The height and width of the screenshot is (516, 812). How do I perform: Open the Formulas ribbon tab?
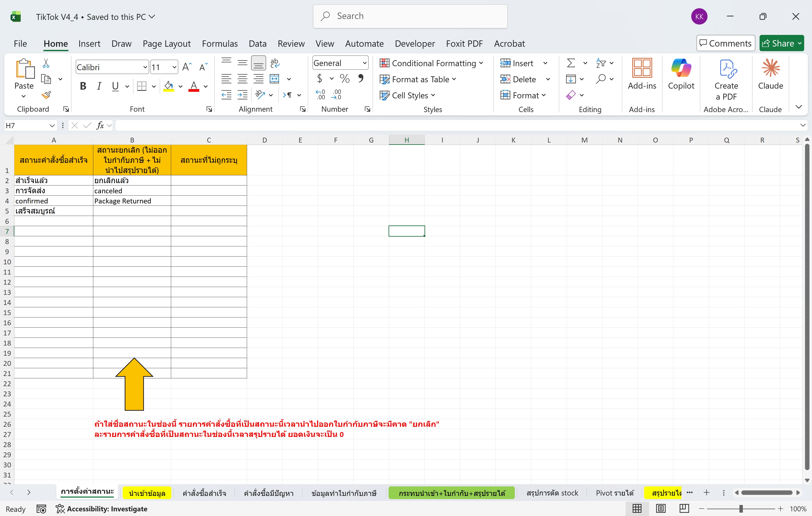click(x=220, y=44)
